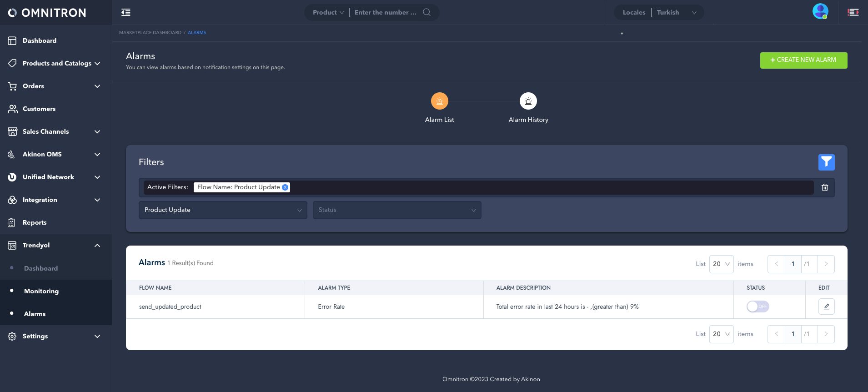
Task: Open the Product Update flow dropdown
Action: point(223,210)
